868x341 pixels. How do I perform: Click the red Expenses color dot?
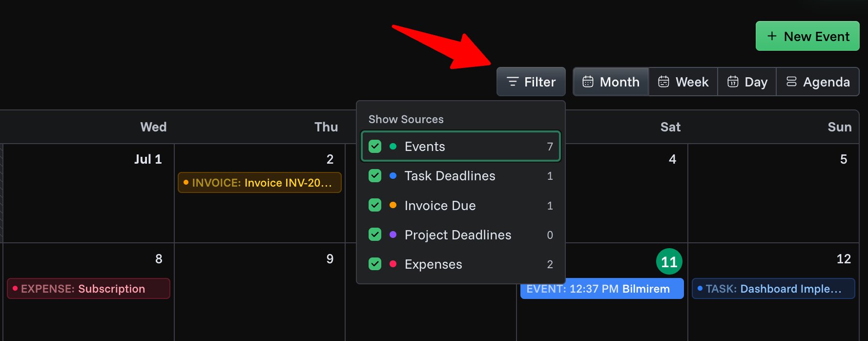click(x=393, y=264)
